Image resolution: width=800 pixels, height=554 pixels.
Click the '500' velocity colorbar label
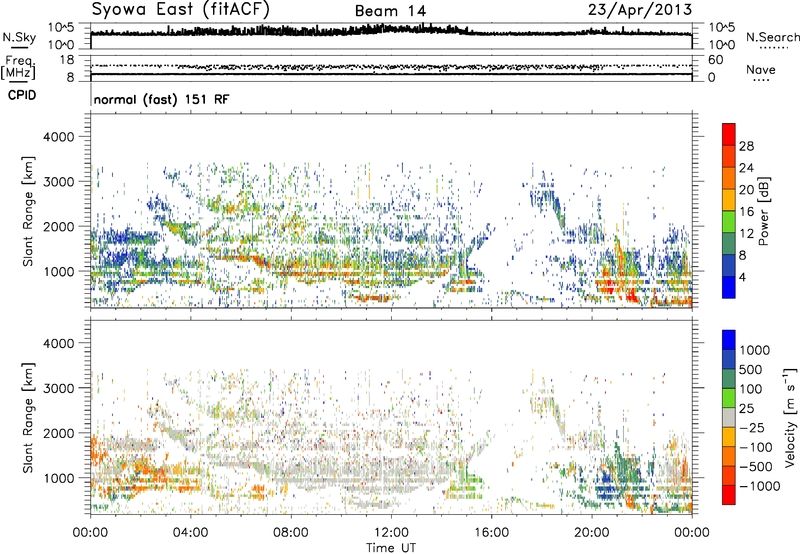click(751, 369)
